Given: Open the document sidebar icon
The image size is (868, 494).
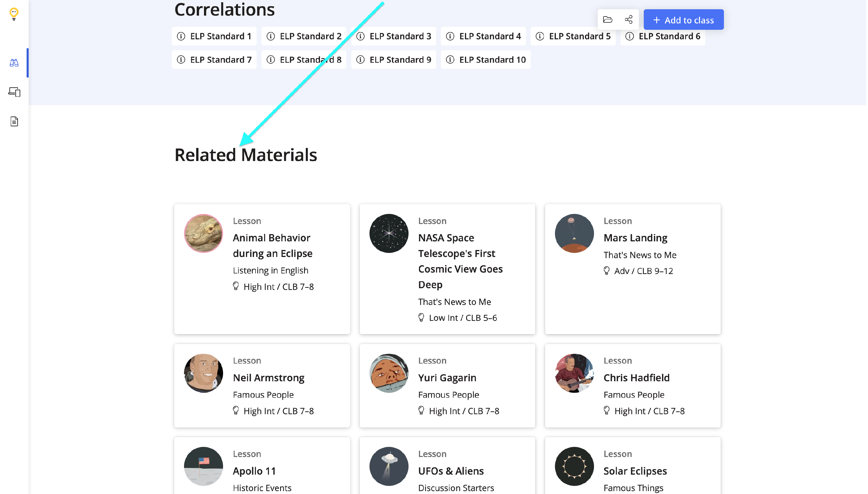Looking at the screenshot, I should (x=14, y=121).
